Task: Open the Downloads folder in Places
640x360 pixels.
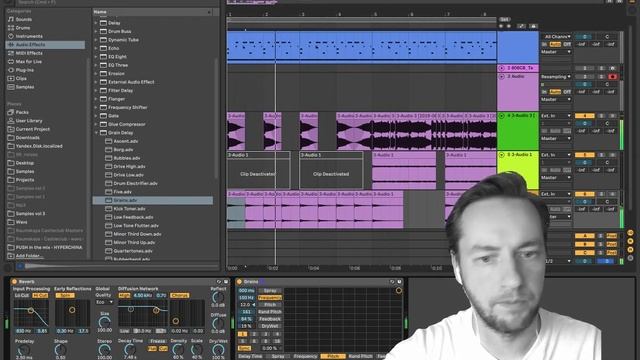Action: pyautogui.click(x=27, y=138)
